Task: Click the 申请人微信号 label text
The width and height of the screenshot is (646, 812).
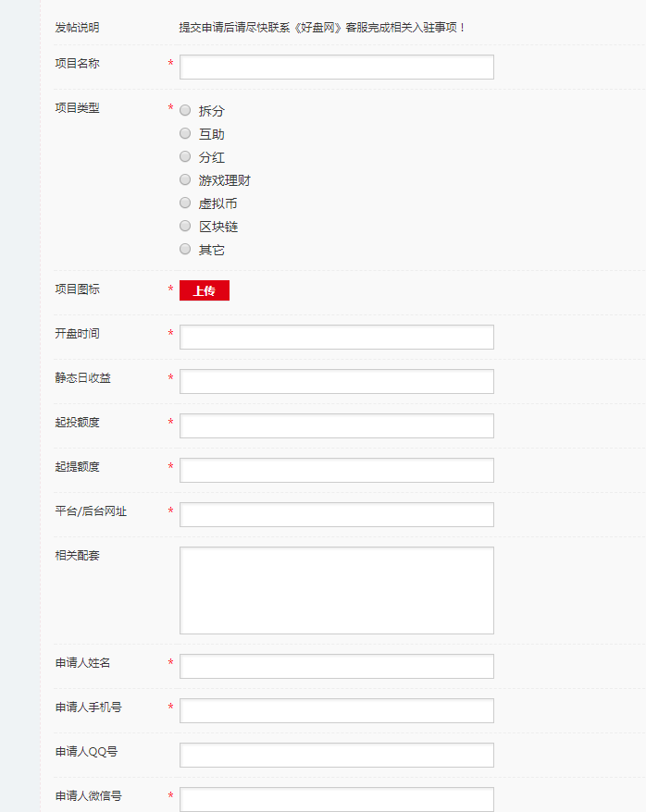Action: 88,796
